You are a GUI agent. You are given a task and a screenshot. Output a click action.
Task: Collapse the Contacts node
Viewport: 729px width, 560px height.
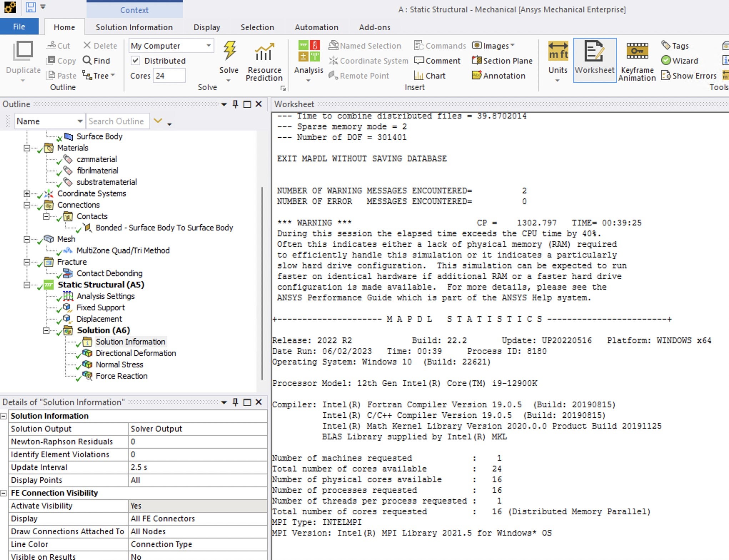pyautogui.click(x=46, y=216)
